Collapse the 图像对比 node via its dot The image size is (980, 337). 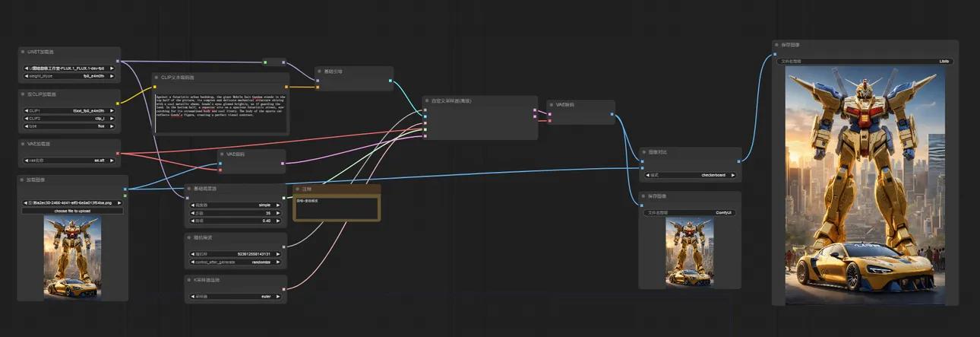point(643,152)
